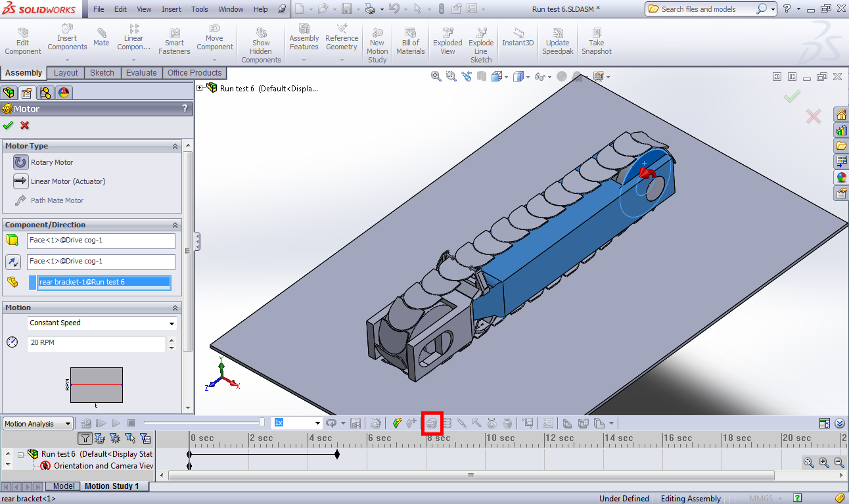Click the Save Animation icon

(356, 424)
